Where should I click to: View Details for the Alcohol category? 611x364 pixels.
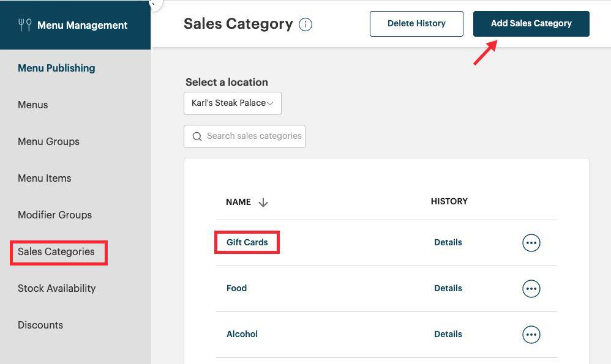pos(448,334)
